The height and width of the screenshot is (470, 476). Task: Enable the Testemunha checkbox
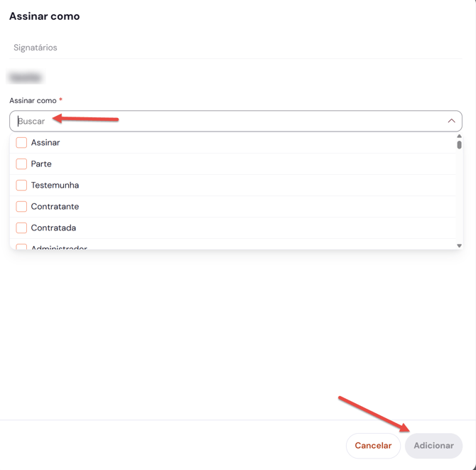coord(21,185)
